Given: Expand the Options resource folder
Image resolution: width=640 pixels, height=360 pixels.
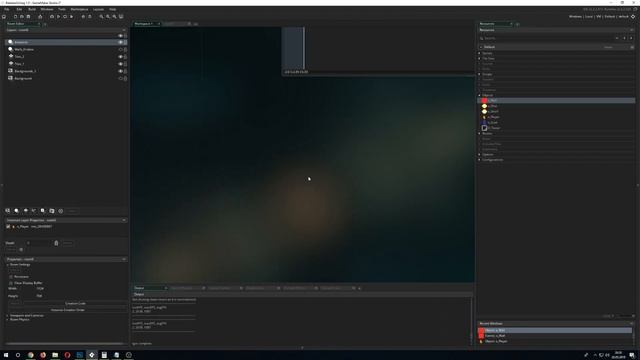Looking at the screenshot, I should pos(480,154).
